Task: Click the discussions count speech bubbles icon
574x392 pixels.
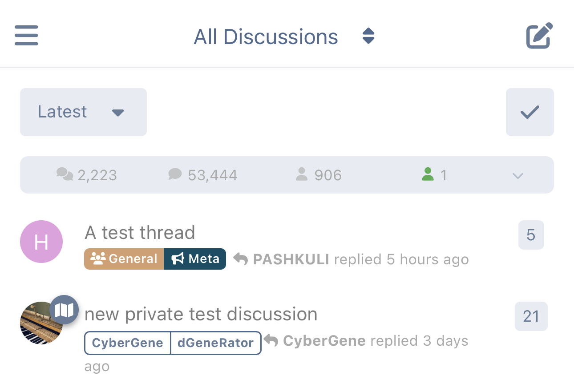Action: pyautogui.click(x=65, y=174)
